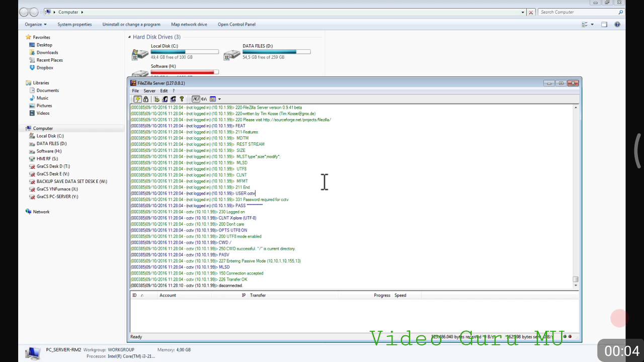Select Network in navigation pane
Image resolution: width=644 pixels, height=362 pixels.
(41, 212)
